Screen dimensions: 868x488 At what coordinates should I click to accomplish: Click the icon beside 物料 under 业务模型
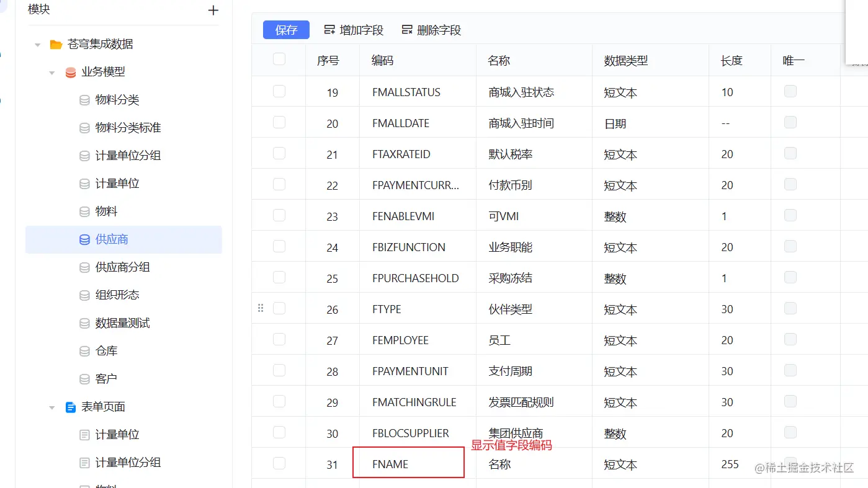85,211
